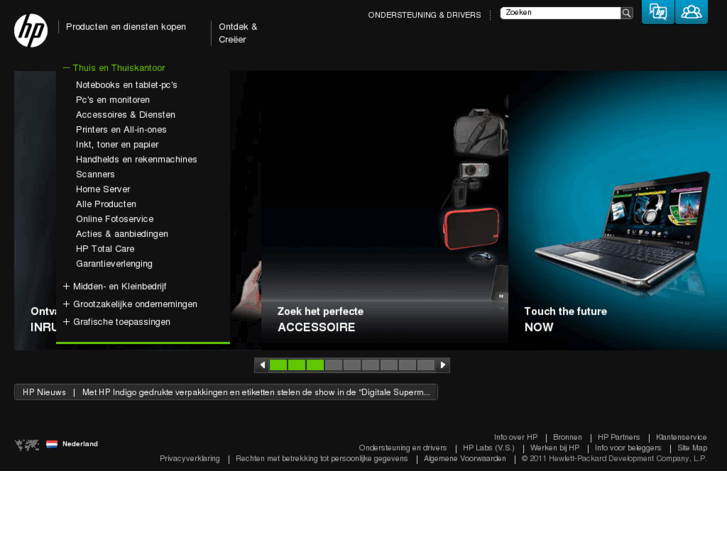Open Info over HP footer link
727x545 pixels.
tap(516, 437)
